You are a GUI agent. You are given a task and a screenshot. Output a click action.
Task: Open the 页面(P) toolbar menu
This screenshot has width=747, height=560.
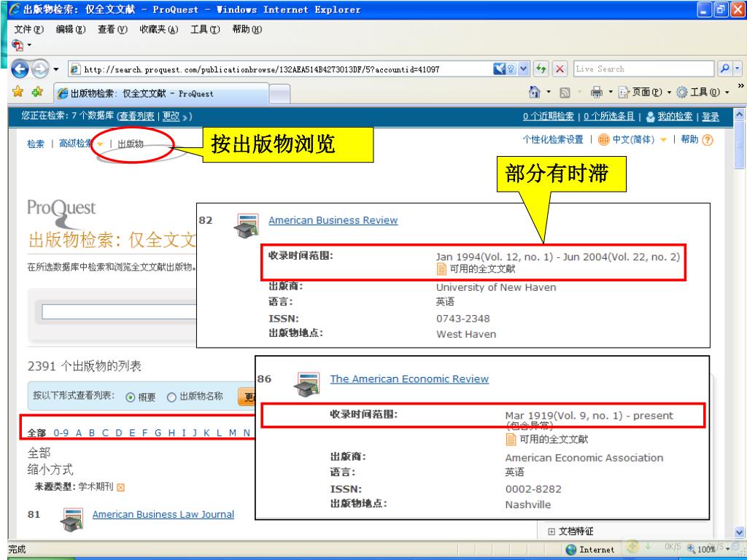click(645, 92)
